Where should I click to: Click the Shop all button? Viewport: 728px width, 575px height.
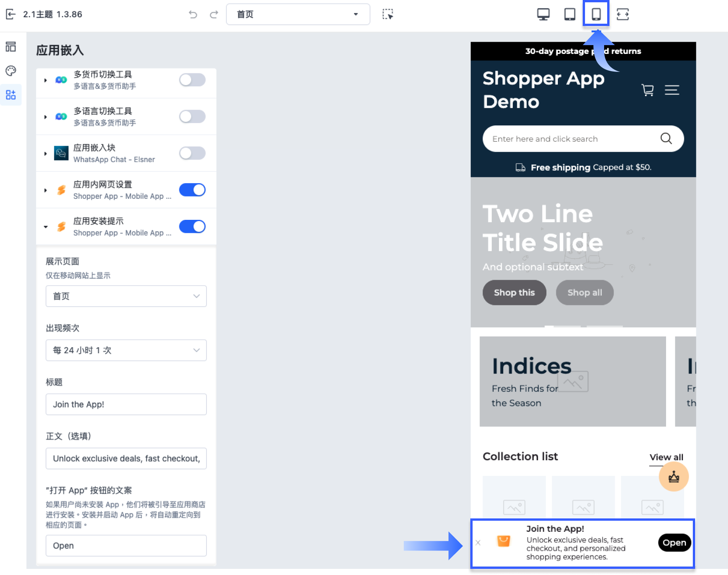click(x=585, y=292)
